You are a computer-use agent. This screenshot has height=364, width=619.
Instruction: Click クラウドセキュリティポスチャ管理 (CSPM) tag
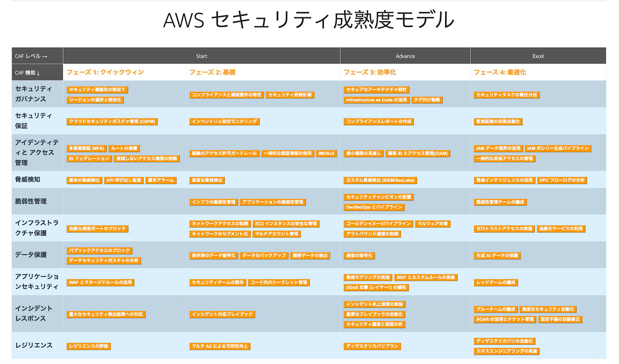[x=112, y=122]
